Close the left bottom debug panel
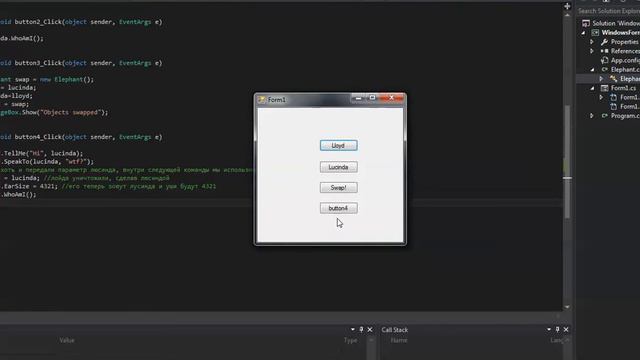 coord(370,329)
